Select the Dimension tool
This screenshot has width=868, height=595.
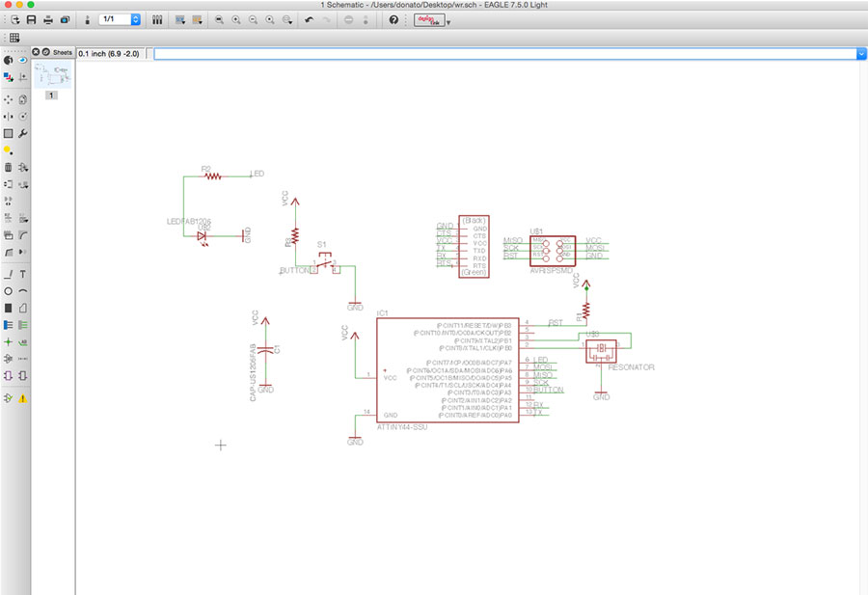23,359
